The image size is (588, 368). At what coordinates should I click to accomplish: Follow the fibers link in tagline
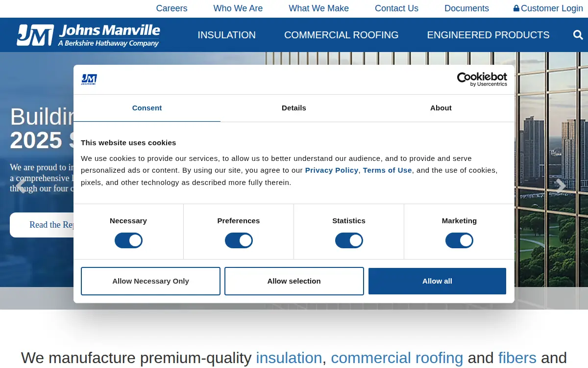(x=517, y=358)
